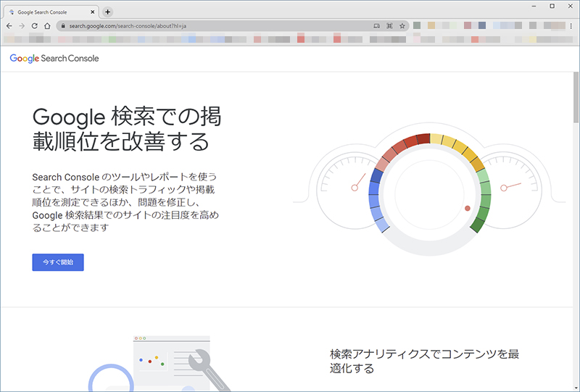The width and height of the screenshot is (580, 392).
Task: Click the wrench and browser illustration
Action: pos(160,363)
